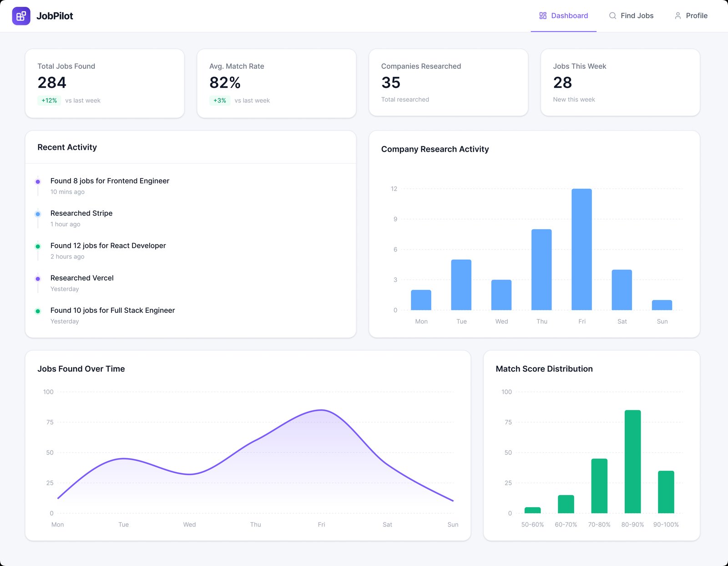Open the Dashboard tab
Screen dimensions: 728x566
563,16
